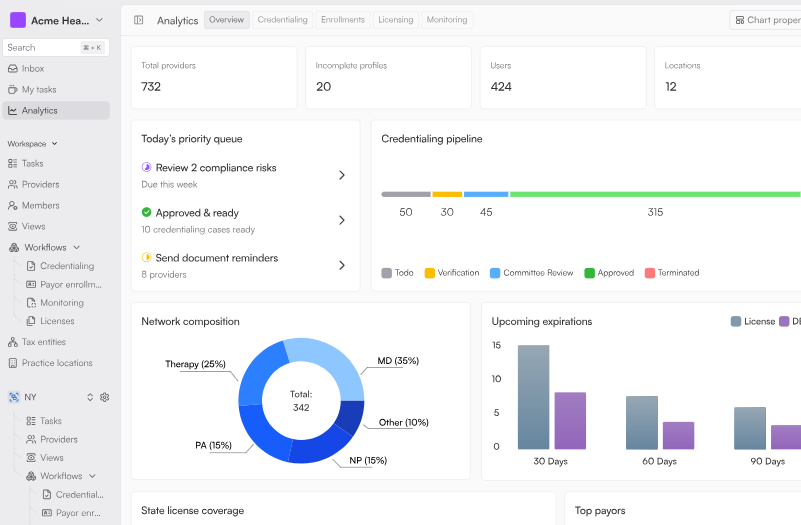Click the 30 Days License bar
Viewport: 801px width, 525px height.
534,397
